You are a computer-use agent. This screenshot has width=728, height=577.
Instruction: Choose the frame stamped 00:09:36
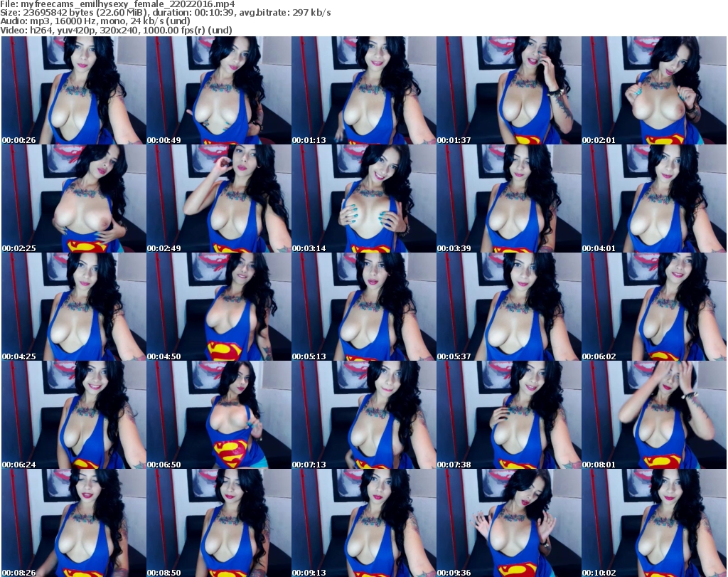click(x=509, y=523)
